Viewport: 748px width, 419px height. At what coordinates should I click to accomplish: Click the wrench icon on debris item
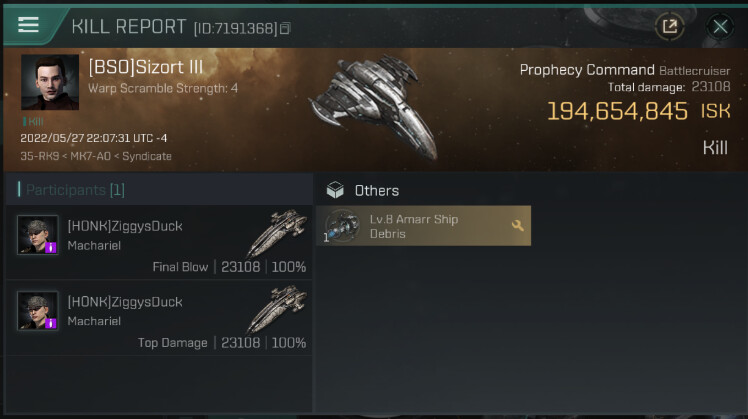click(x=518, y=226)
